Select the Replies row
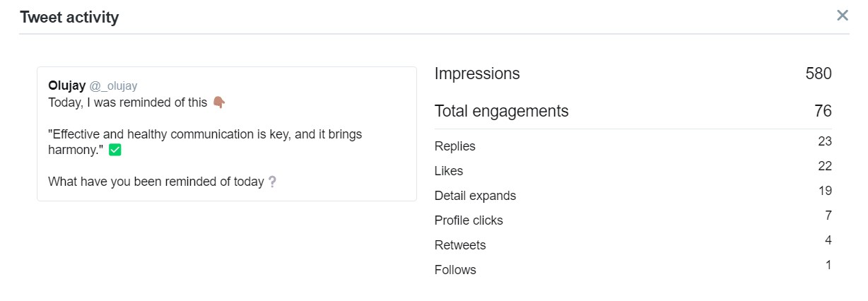This screenshot has width=868, height=301. 633,145
